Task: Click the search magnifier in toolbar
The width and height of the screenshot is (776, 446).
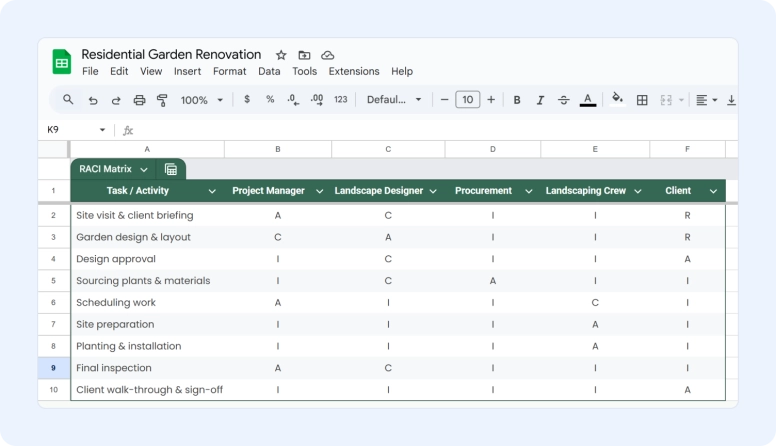Action: pyautogui.click(x=68, y=100)
